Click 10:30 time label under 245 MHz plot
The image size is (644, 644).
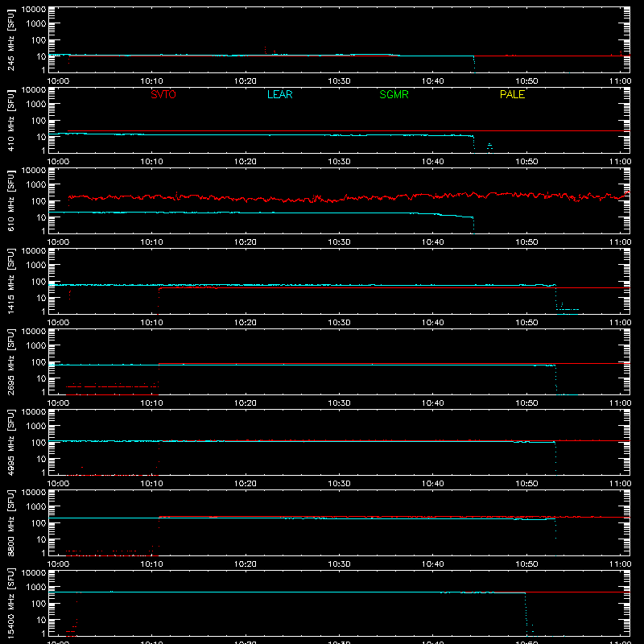[x=339, y=81]
